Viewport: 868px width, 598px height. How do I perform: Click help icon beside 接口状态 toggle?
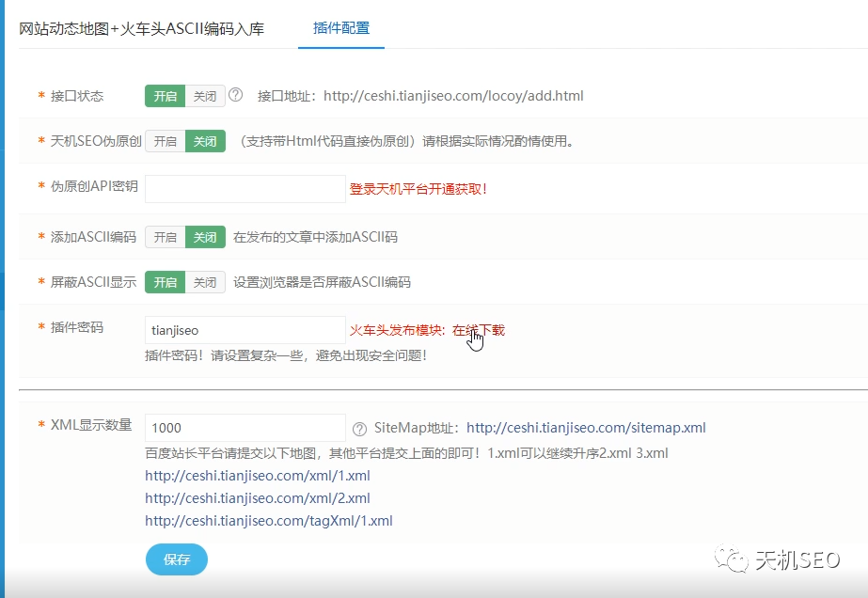[x=235, y=95]
